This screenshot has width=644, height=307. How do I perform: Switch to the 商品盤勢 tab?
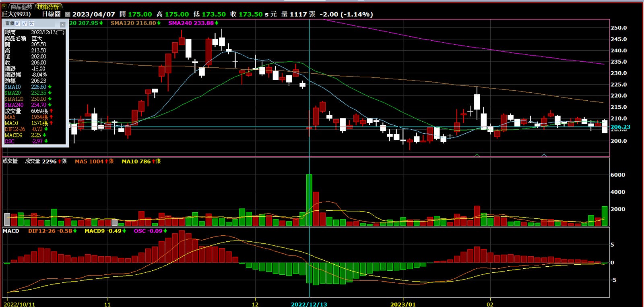[x=21, y=7]
